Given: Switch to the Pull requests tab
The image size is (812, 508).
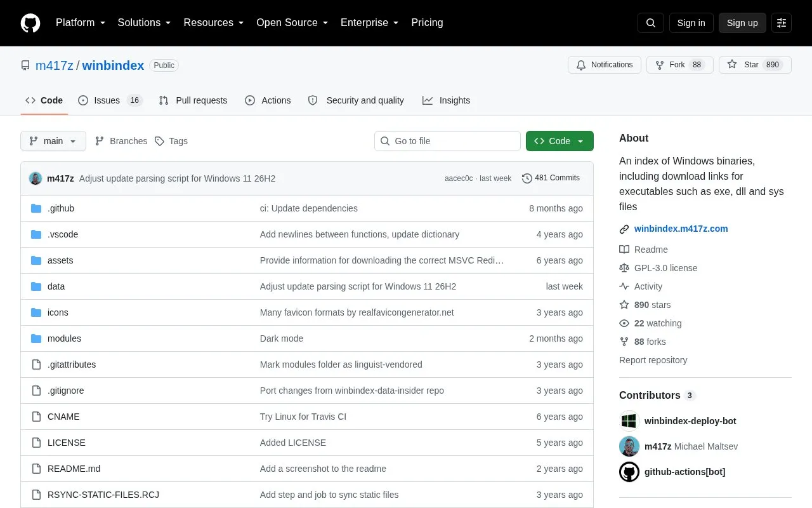Looking at the screenshot, I should coord(193,100).
